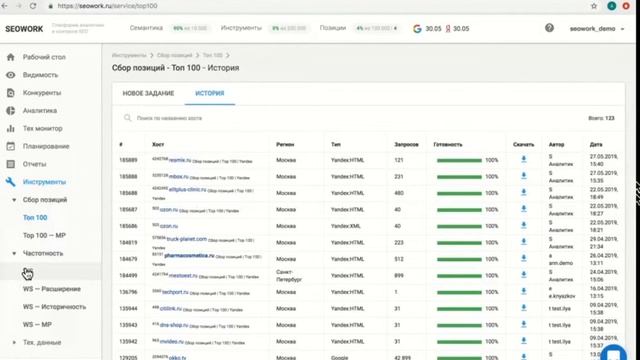Open the pharmacosmetica.ru host link
The width and height of the screenshot is (640, 360).
tap(189, 256)
